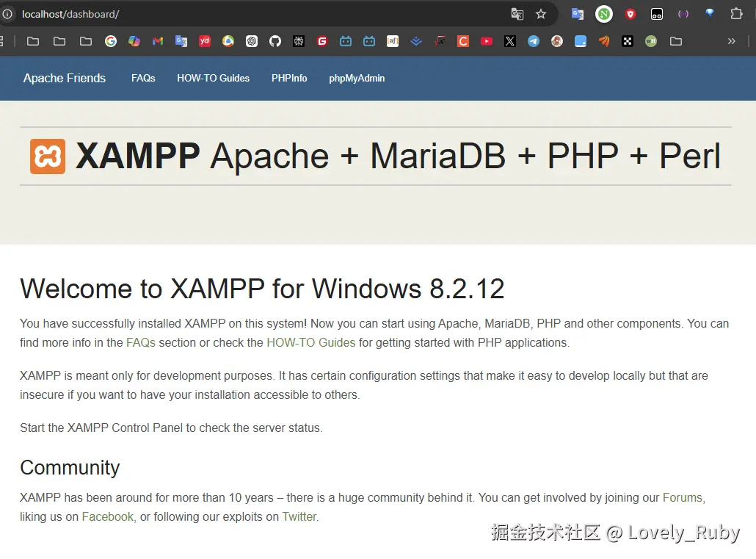Open the Copilot bookmark icon
756x559 pixels.
point(134,41)
